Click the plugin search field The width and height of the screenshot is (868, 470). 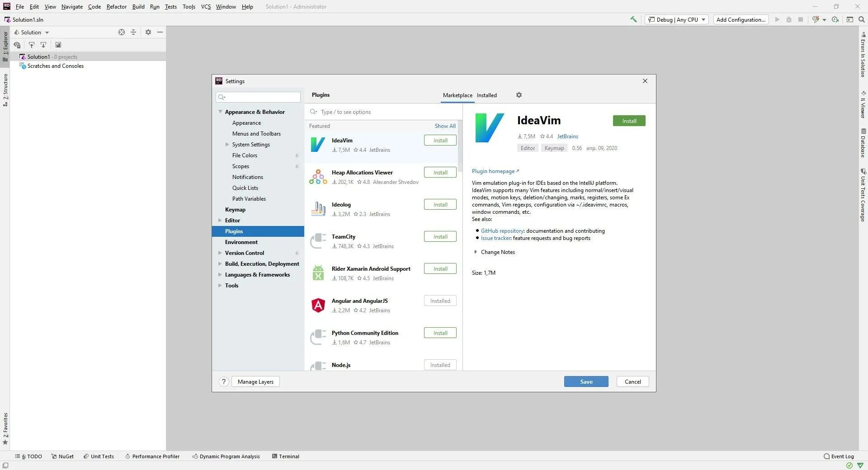point(383,112)
